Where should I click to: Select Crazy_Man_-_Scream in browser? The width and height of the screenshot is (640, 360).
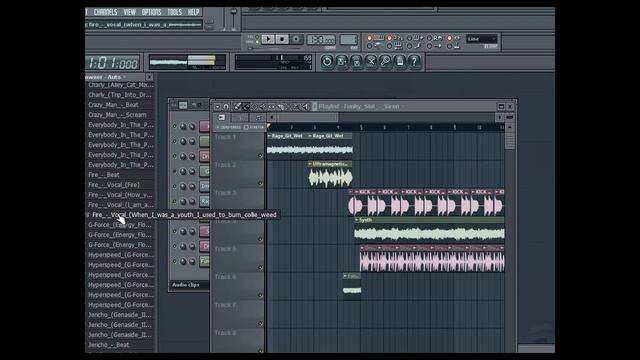tap(117, 115)
